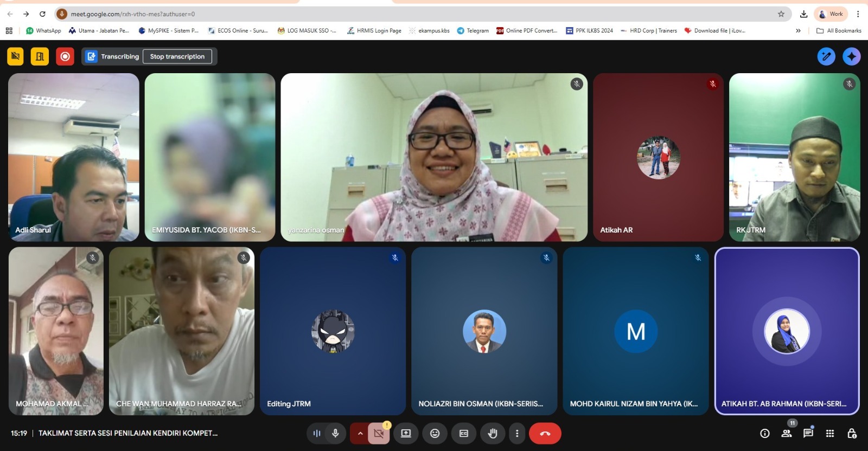Expand the camera options chevron

point(360,433)
